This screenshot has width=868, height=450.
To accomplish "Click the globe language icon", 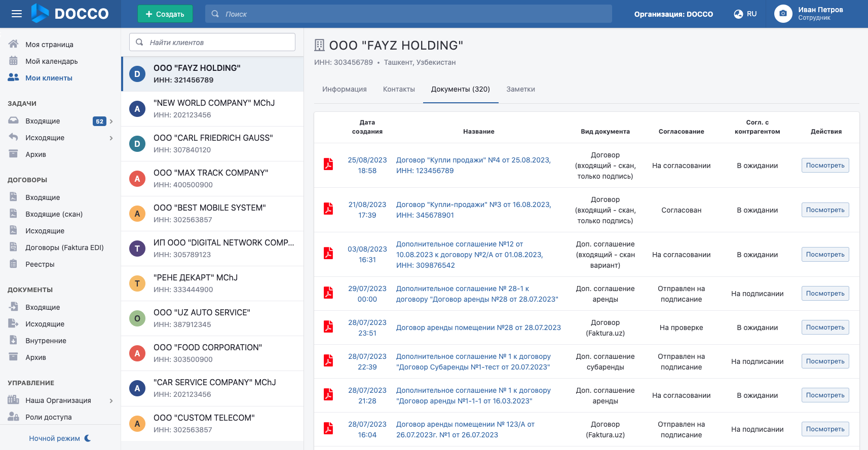I will [738, 14].
